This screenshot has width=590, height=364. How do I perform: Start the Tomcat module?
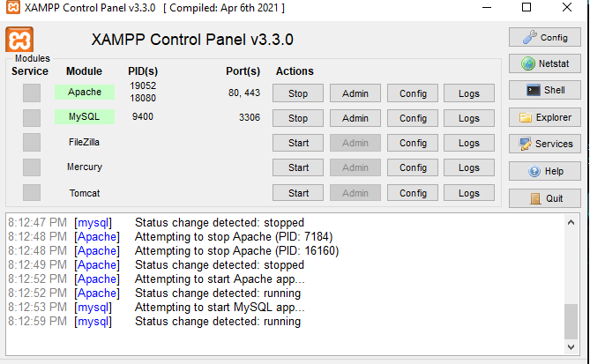298,193
